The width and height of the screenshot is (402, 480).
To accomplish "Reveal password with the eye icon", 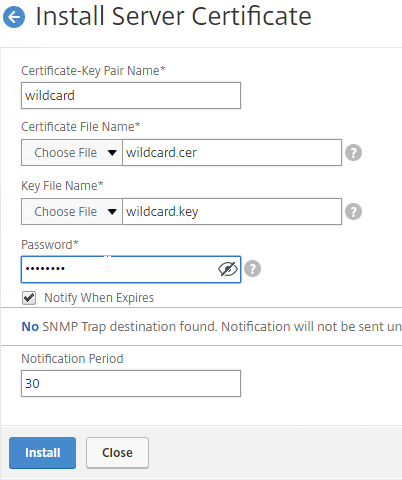I will (228, 269).
